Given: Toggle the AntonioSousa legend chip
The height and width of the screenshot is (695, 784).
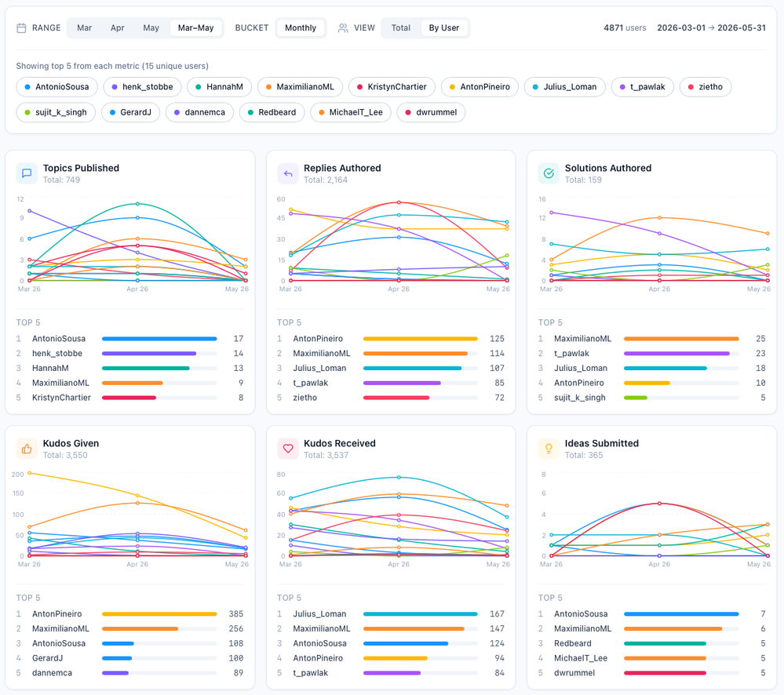Looking at the screenshot, I should 57,87.
